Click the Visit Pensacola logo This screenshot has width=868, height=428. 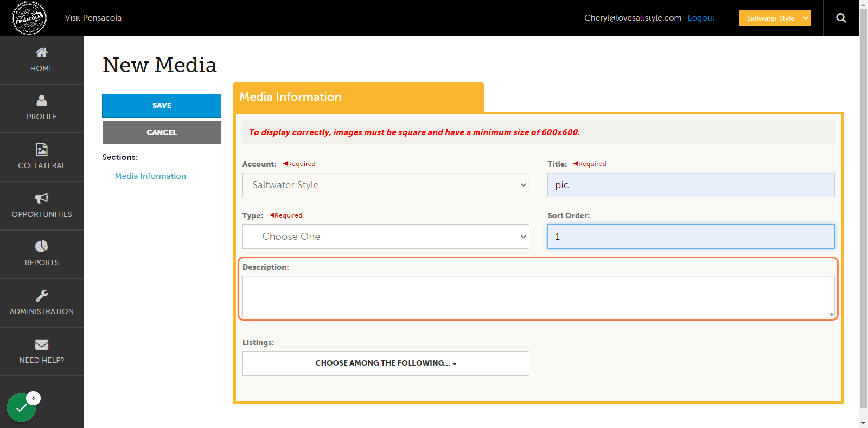click(29, 18)
